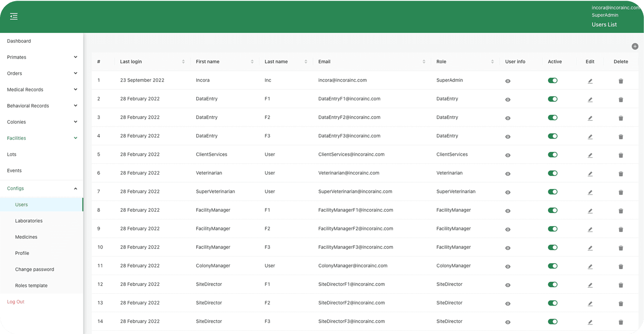Click the add user plus icon
This screenshot has height=334, width=644.
[635, 46]
